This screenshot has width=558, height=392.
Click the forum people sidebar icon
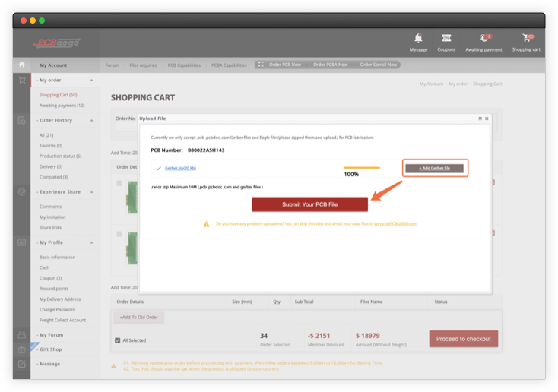pyautogui.click(x=22, y=335)
